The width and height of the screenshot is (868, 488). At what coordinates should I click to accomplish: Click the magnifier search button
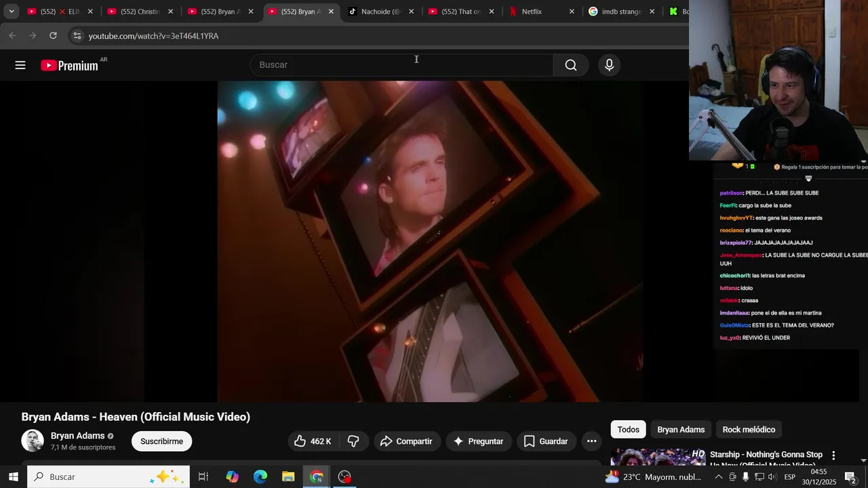point(571,65)
